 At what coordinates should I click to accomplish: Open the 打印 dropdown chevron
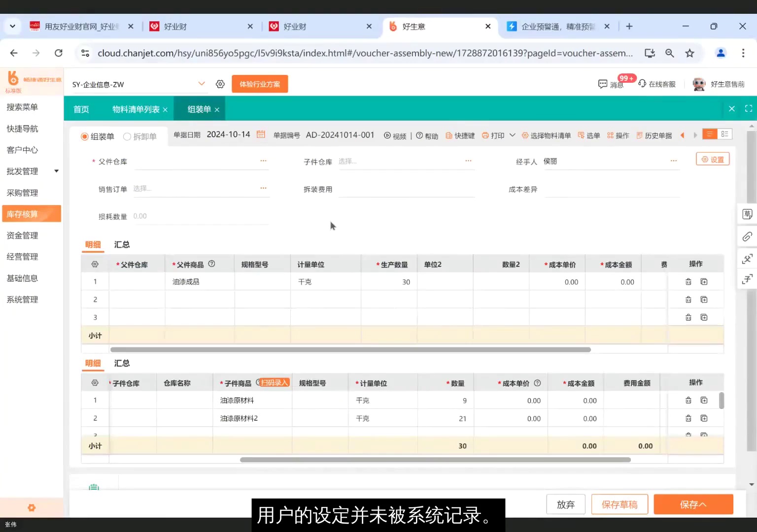click(x=512, y=135)
